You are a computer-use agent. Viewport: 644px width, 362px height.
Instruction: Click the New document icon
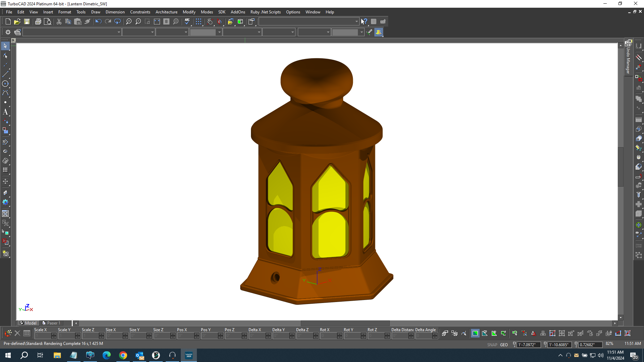pos(8,21)
